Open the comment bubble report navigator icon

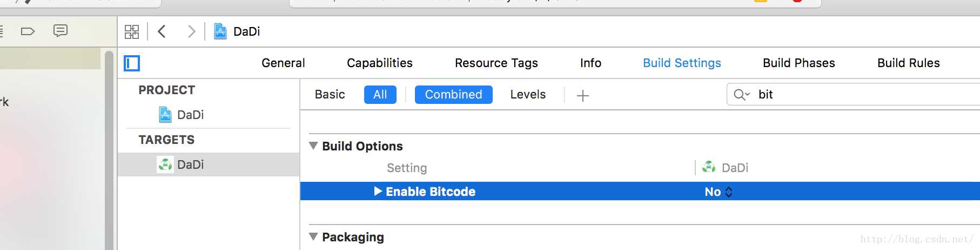click(x=61, y=31)
